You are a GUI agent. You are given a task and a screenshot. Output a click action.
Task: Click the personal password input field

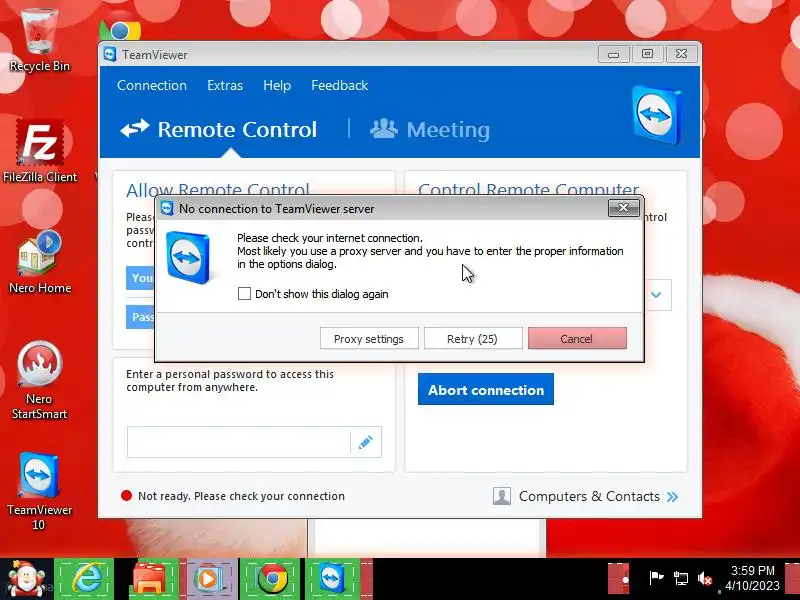239,442
